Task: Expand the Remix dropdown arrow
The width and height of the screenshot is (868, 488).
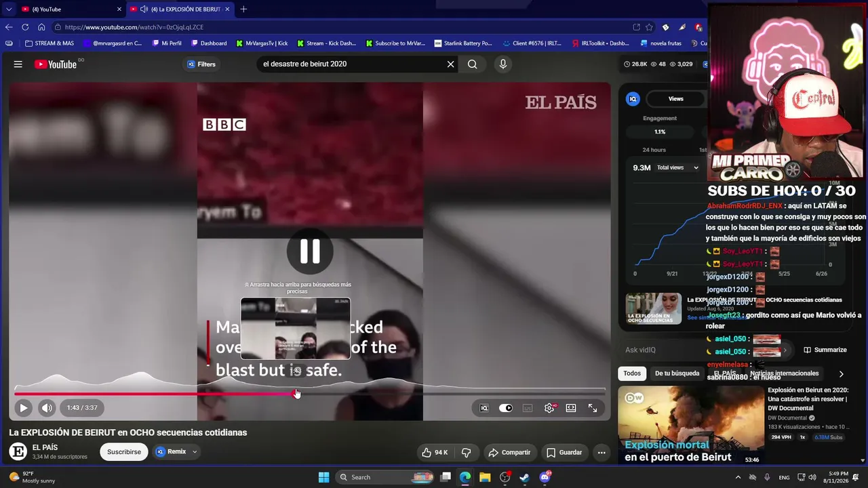Action: 195,452
